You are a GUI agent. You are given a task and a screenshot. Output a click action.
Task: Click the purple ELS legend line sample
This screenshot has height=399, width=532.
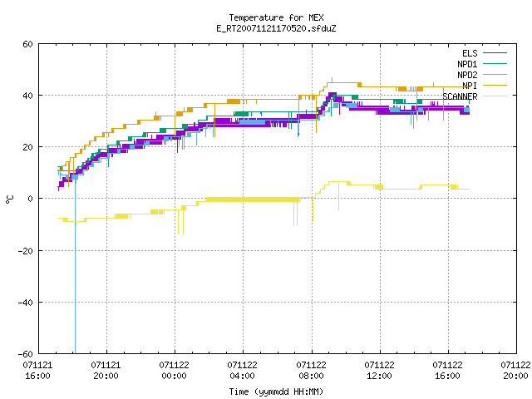[495, 53]
